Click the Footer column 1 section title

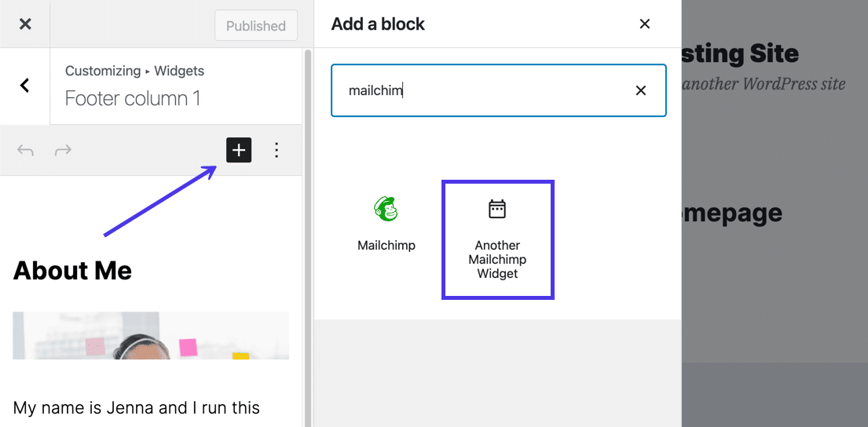tap(133, 98)
